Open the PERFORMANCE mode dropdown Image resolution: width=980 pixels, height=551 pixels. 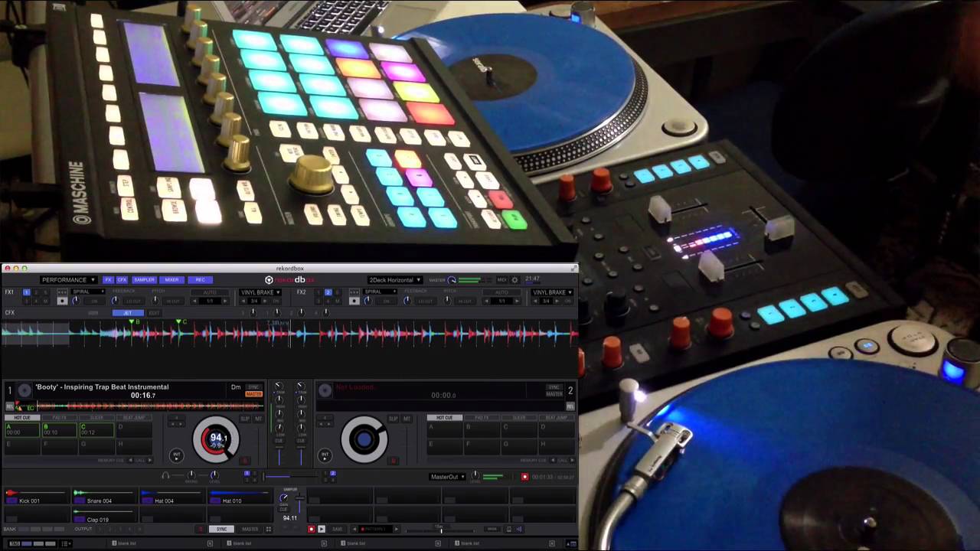coord(69,280)
